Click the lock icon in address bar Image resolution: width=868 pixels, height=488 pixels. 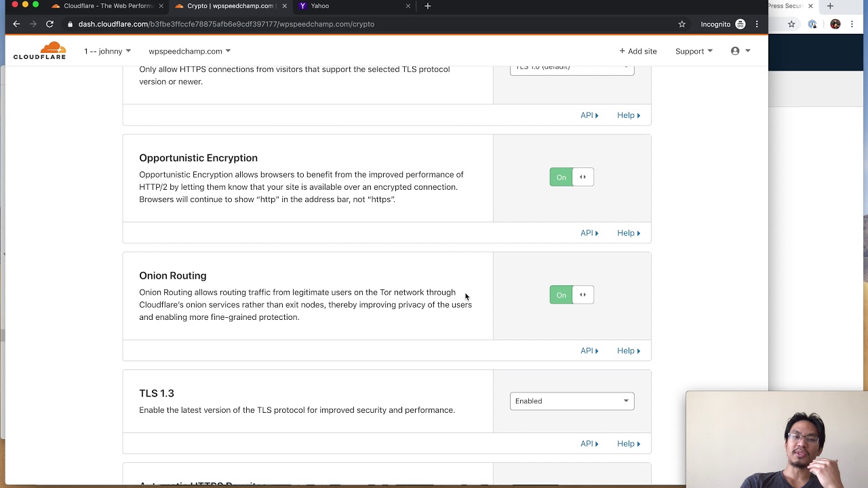[70, 24]
